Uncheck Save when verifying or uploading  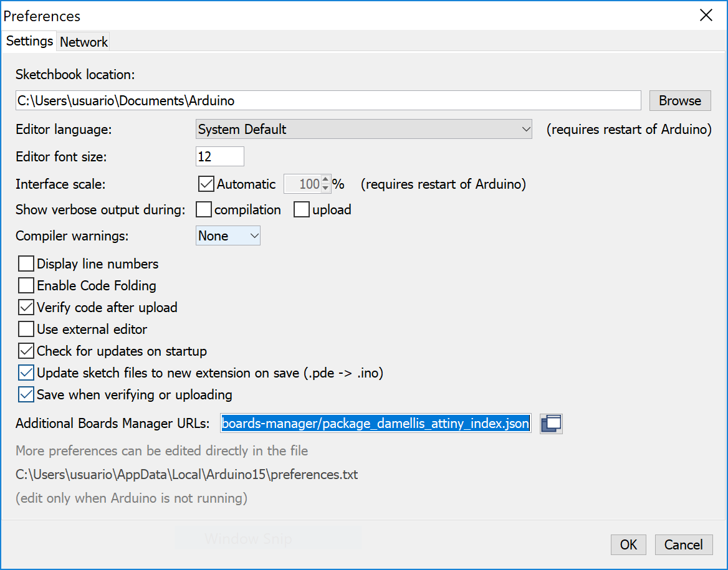(26, 395)
